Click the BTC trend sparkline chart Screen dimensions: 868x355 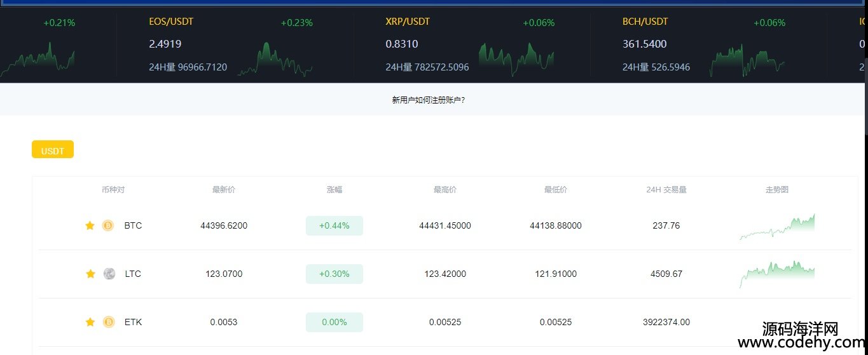777,227
